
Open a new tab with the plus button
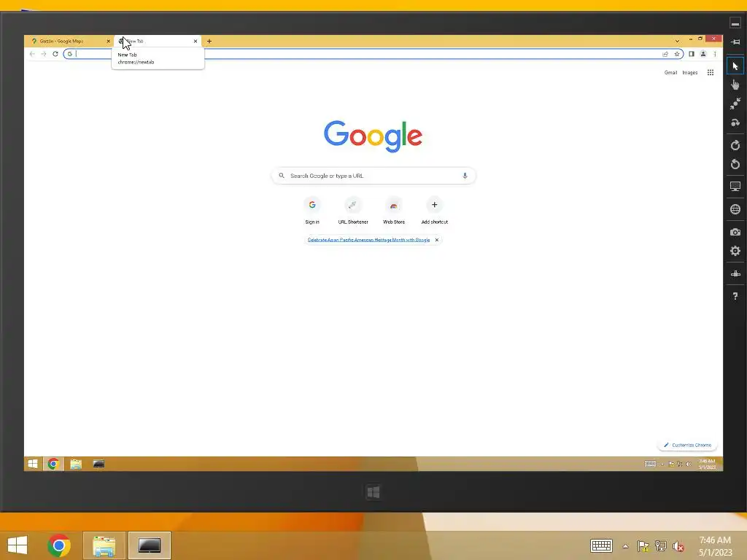click(x=209, y=41)
